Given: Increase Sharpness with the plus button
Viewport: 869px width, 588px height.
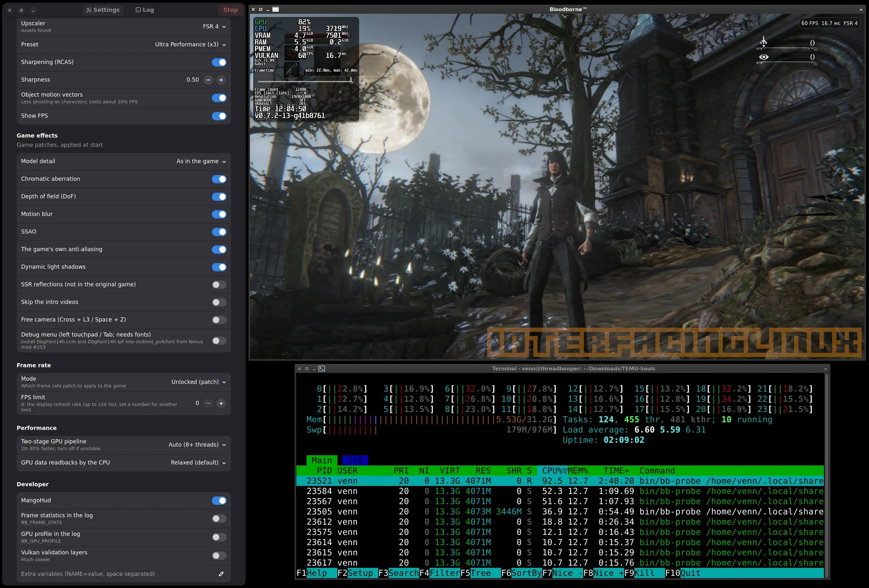Looking at the screenshot, I should [221, 80].
